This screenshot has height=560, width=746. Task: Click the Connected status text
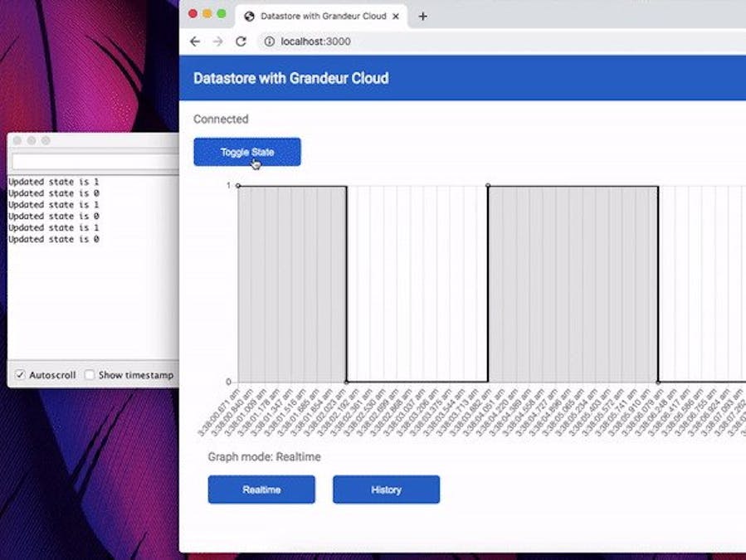(x=221, y=119)
